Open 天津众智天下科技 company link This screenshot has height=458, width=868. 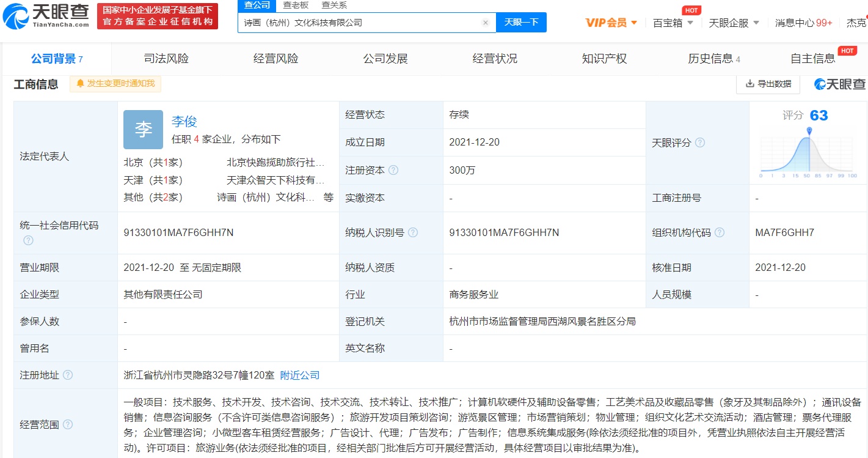point(275,180)
